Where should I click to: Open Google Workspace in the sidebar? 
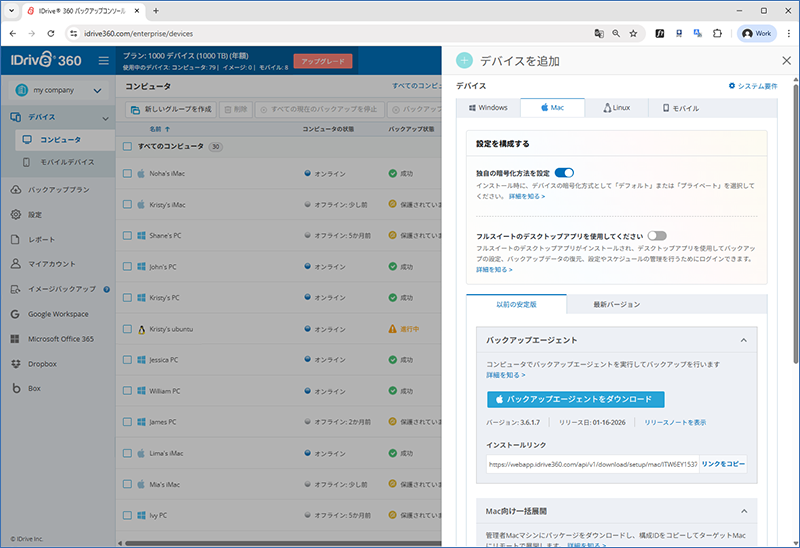point(67,314)
